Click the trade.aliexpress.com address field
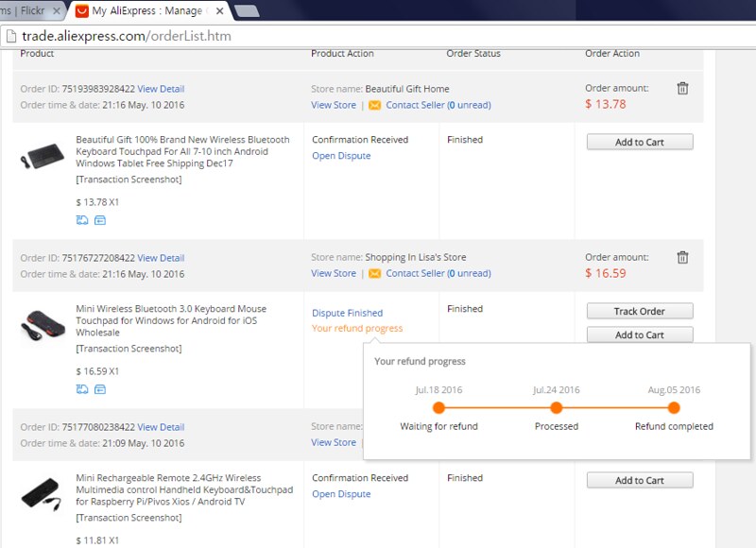 [x=127, y=36]
